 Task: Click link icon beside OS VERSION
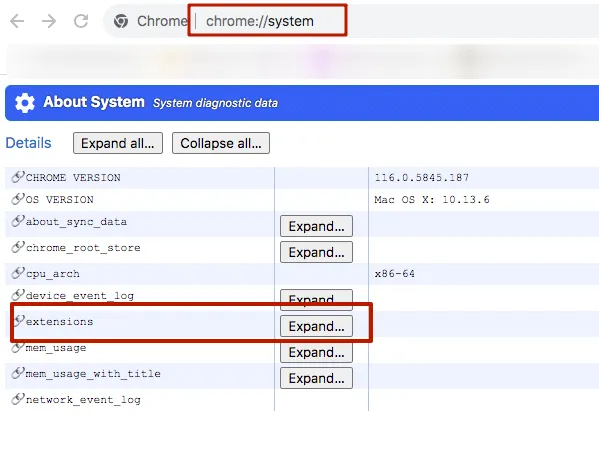coord(18,199)
